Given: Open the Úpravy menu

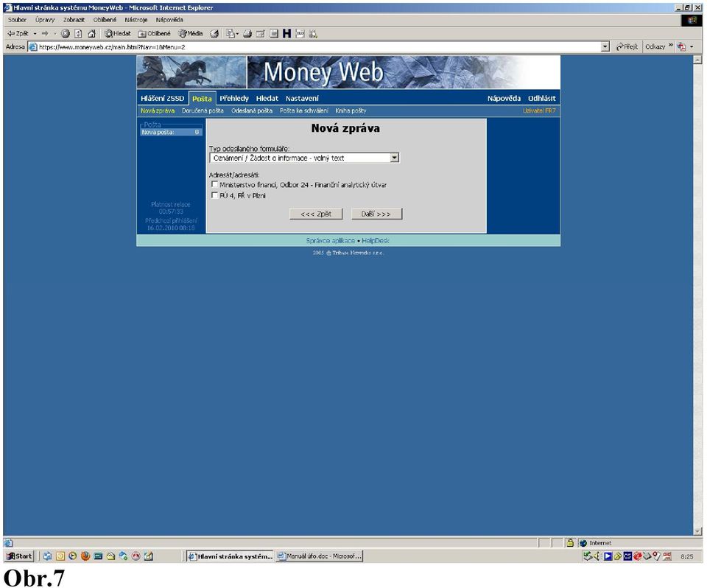Looking at the screenshot, I should point(45,20).
